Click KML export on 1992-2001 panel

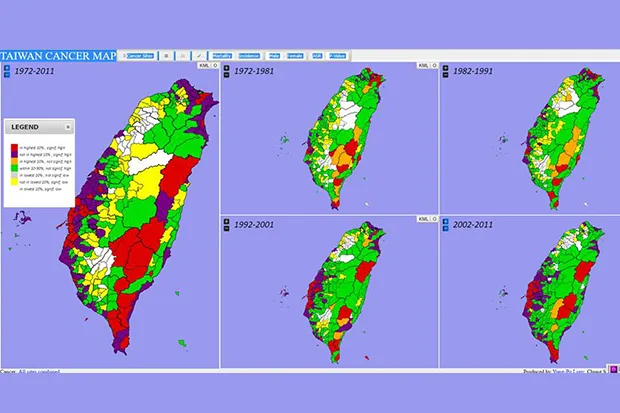[x=423, y=219]
